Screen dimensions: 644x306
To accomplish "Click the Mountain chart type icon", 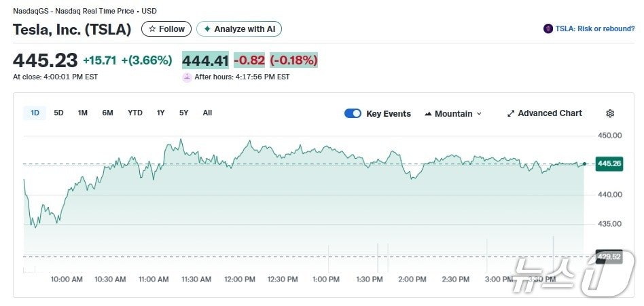I will (x=428, y=114).
